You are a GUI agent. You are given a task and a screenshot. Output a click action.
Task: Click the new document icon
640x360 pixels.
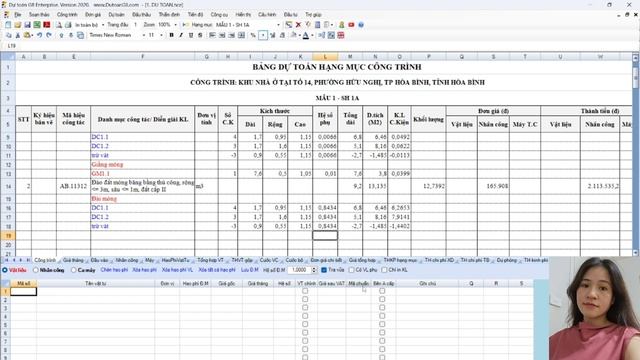coord(8,25)
